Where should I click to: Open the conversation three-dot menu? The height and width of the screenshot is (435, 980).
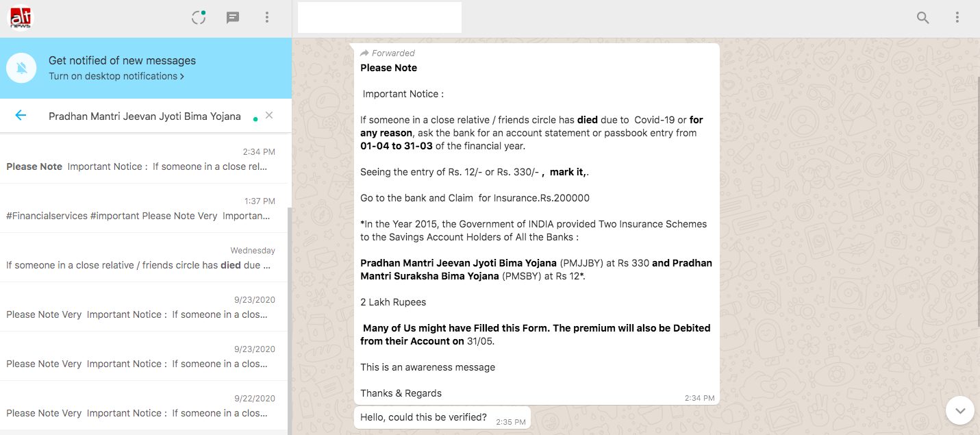[957, 18]
